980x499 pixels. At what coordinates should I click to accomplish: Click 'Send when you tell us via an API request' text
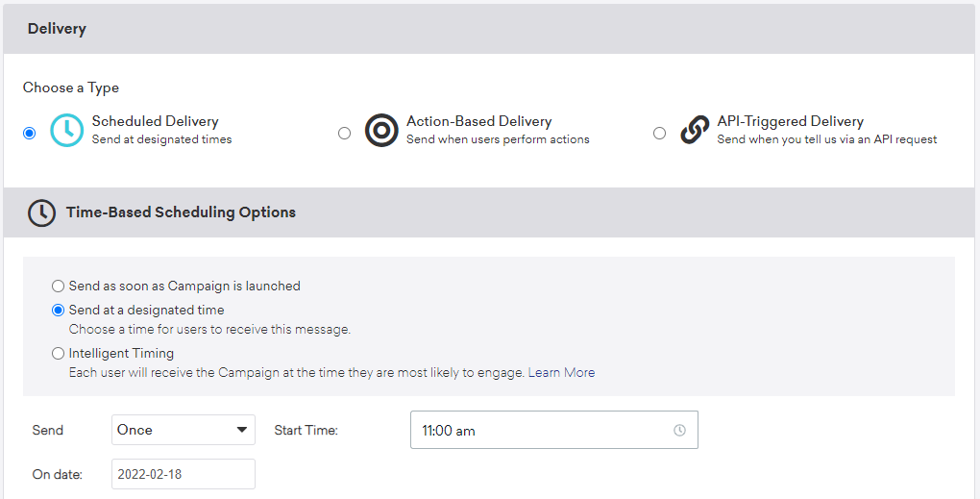826,139
